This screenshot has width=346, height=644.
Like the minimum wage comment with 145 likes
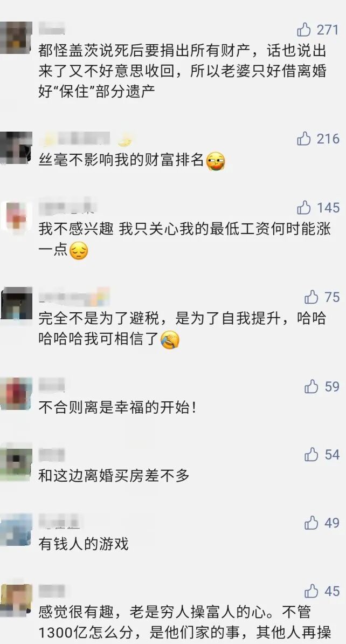[x=304, y=208]
